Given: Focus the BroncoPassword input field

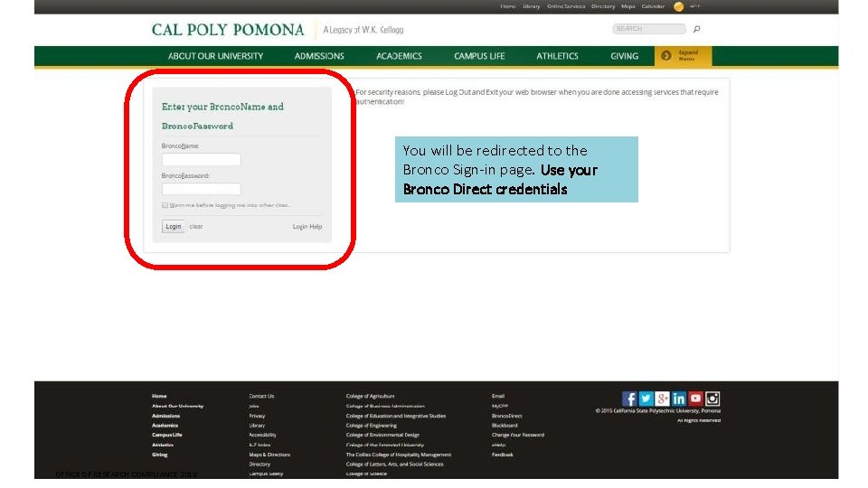Looking at the screenshot, I should (202, 189).
